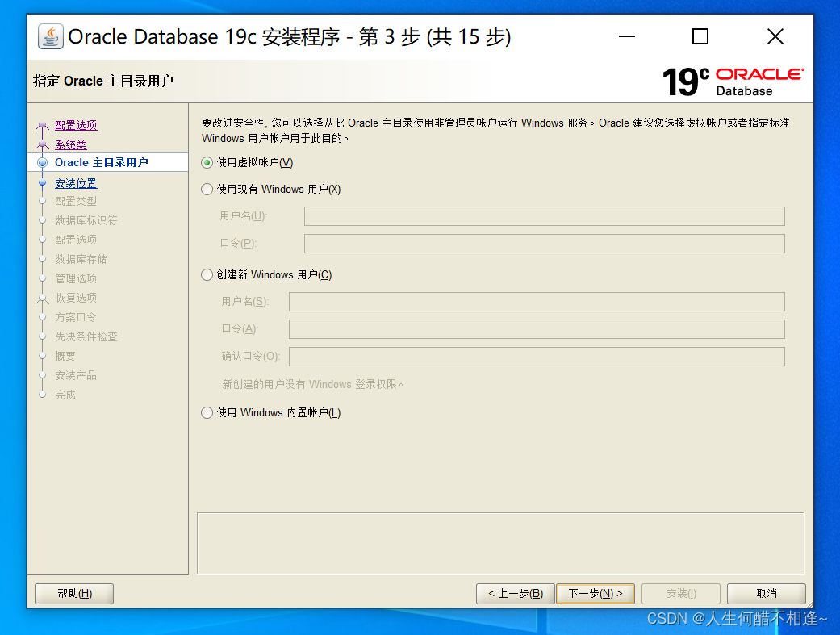Viewport: 840px width, 635px height.
Task: Click the 确认口令(O) field
Action: click(x=537, y=357)
